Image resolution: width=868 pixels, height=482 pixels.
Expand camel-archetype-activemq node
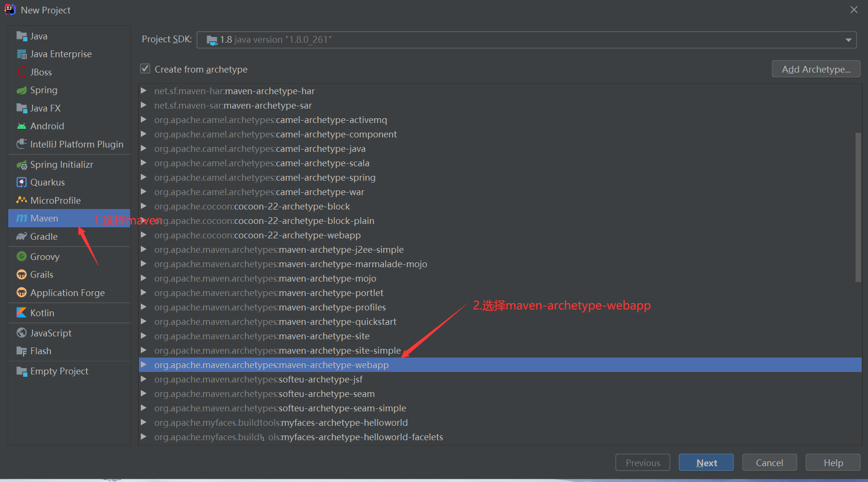[143, 120]
